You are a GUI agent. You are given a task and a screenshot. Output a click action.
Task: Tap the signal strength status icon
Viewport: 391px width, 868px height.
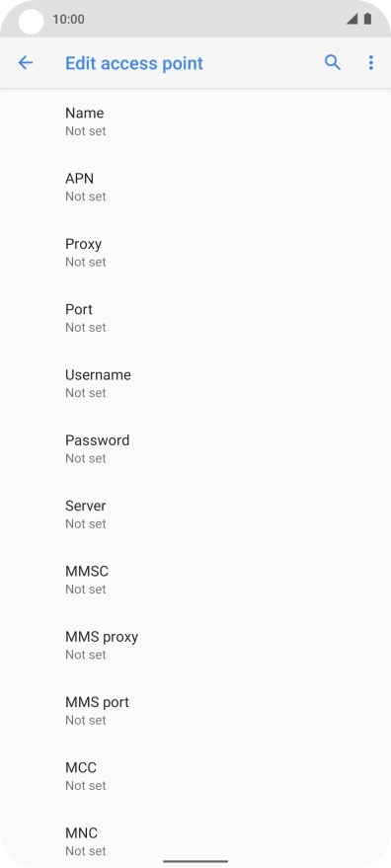point(352,20)
